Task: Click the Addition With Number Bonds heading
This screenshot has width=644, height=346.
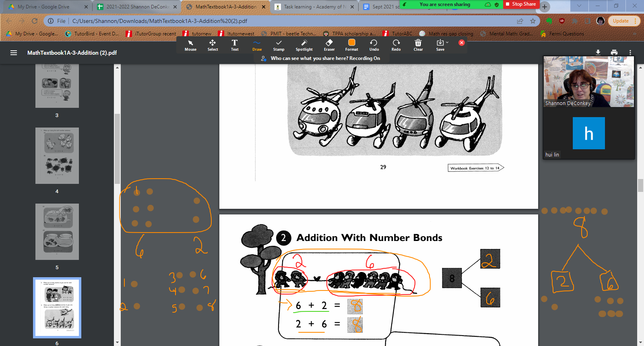Action: point(369,238)
